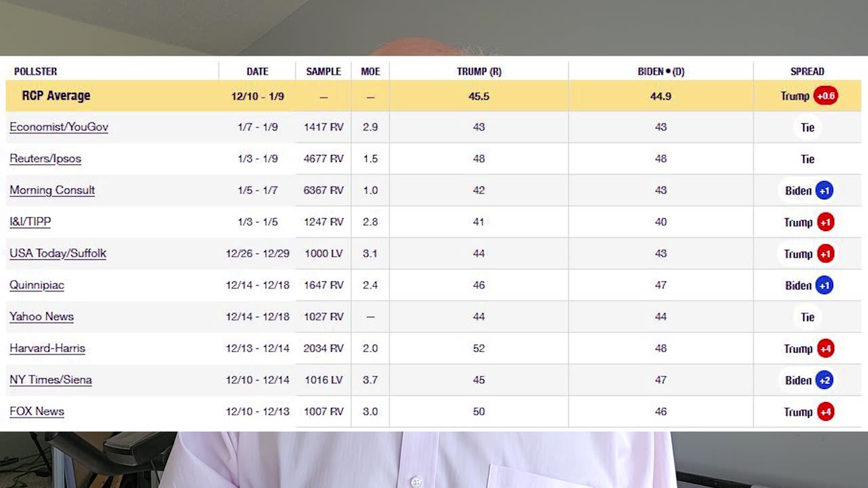Click the 40 Biden value in I&I/TIPP row
868x488 pixels.
point(661,222)
